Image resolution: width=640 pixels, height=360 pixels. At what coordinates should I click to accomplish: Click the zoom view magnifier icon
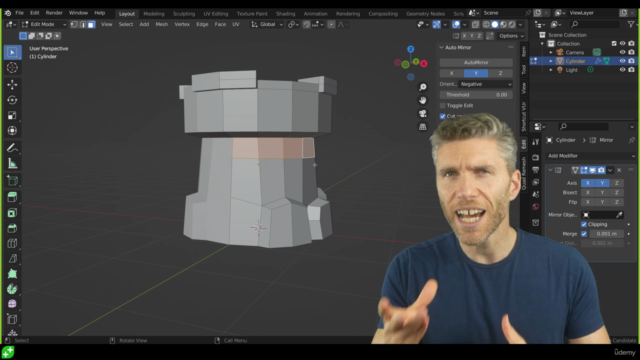tap(423, 87)
